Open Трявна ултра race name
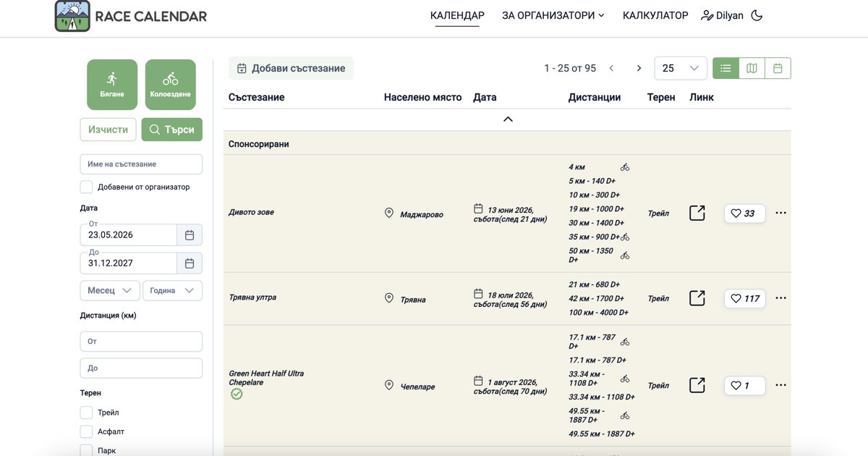This screenshot has width=868, height=456. click(252, 297)
